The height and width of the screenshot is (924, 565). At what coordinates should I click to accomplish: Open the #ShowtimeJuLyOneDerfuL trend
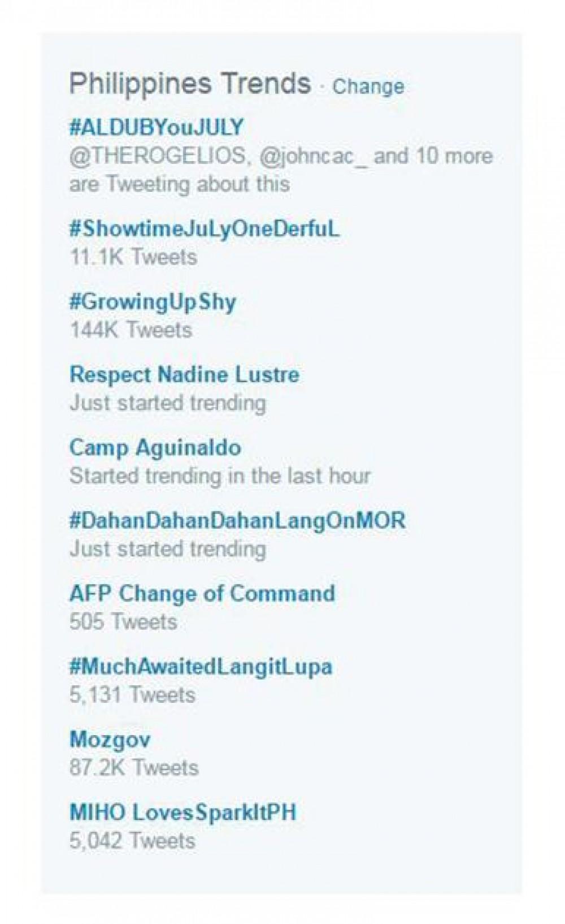pos(205,229)
